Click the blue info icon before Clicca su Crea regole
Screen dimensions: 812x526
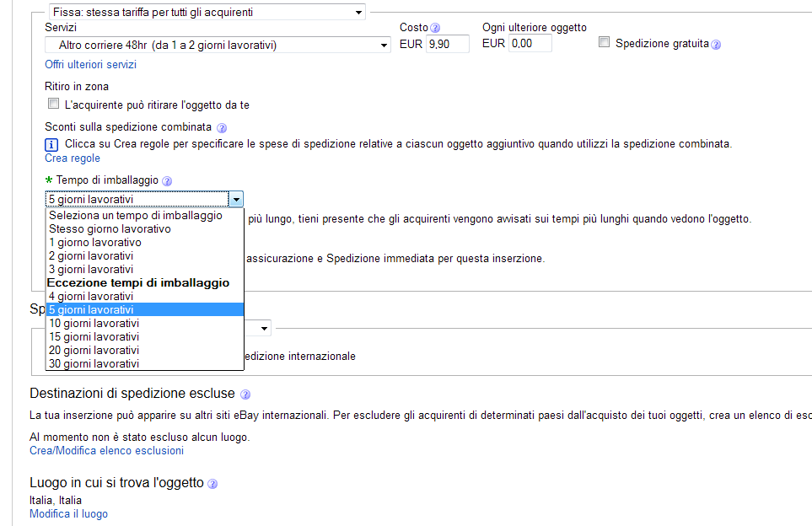point(51,145)
